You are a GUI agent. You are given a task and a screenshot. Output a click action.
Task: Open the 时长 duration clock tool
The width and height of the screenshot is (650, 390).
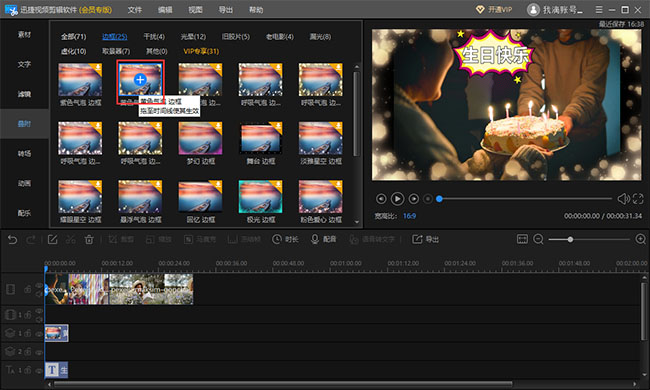coord(285,240)
